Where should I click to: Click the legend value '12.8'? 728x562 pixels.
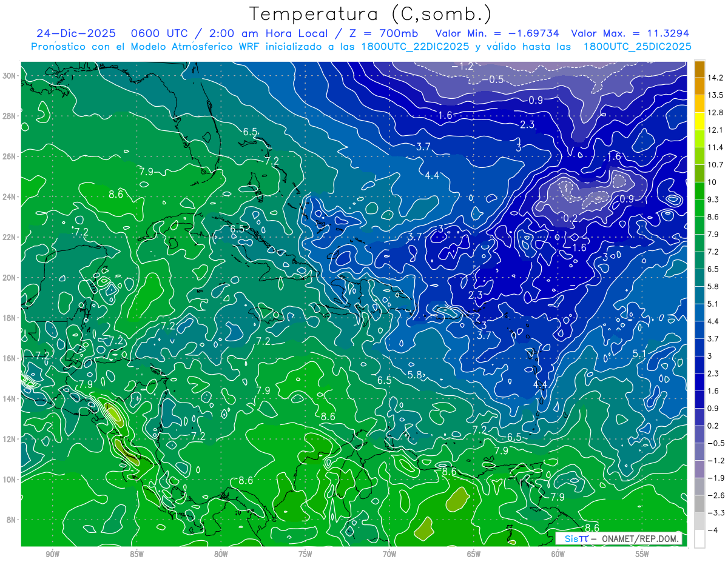pos(716,113)
